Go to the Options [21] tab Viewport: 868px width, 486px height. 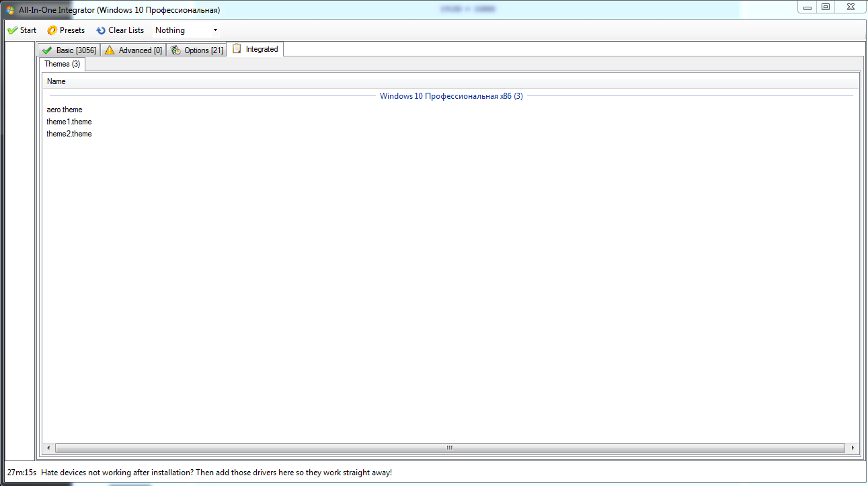coord(196,50)
